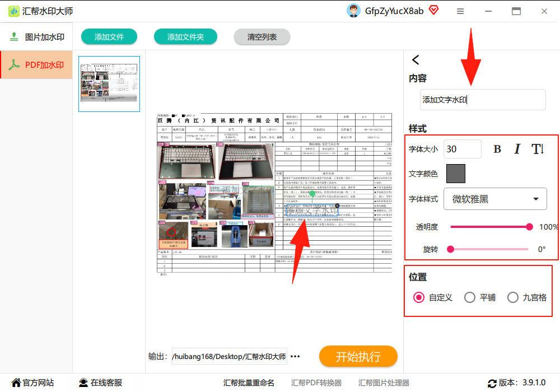The width and height of the screenshot is (560, 392).
Task: Toggle italic text style button
Action: [x=517, y=149]
